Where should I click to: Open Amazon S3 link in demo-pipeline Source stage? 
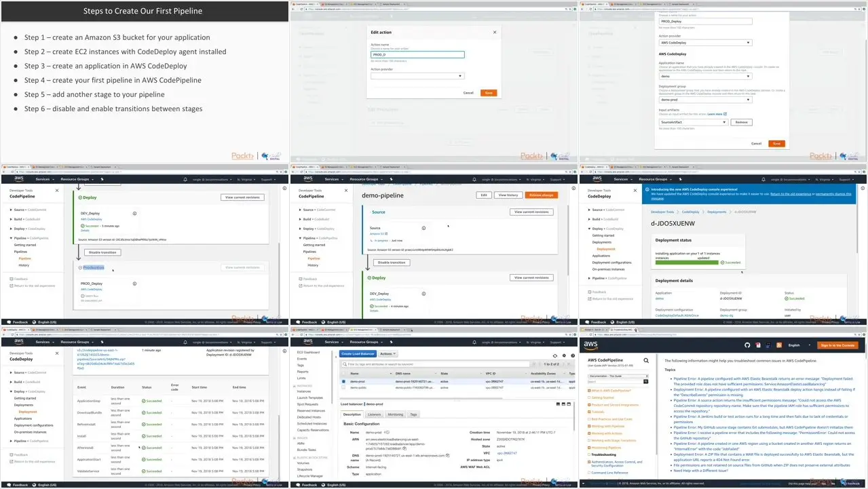[377, 233]
